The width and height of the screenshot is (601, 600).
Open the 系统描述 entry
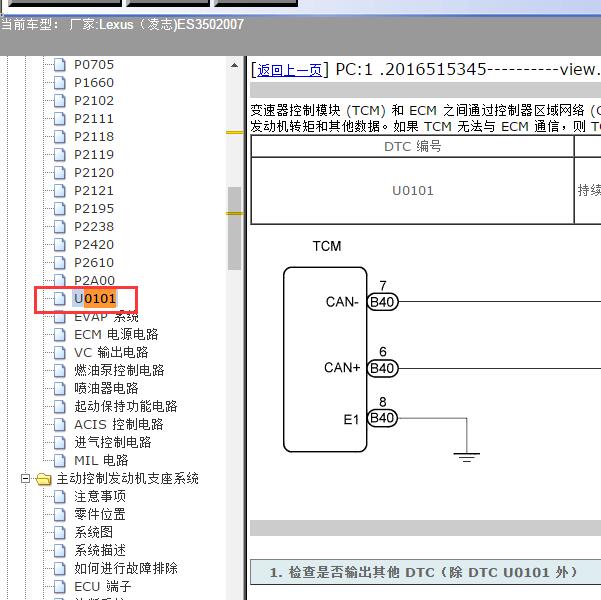pos(100,551)
